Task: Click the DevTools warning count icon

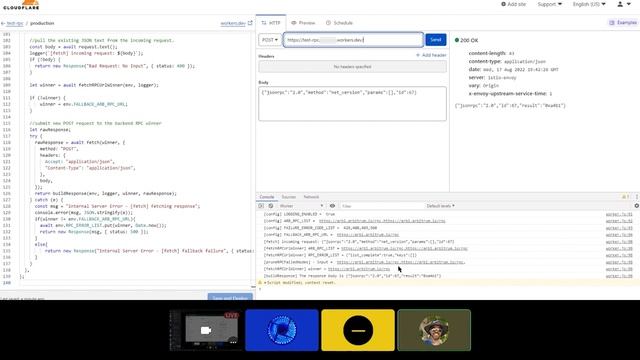Action: click(625, 197)
